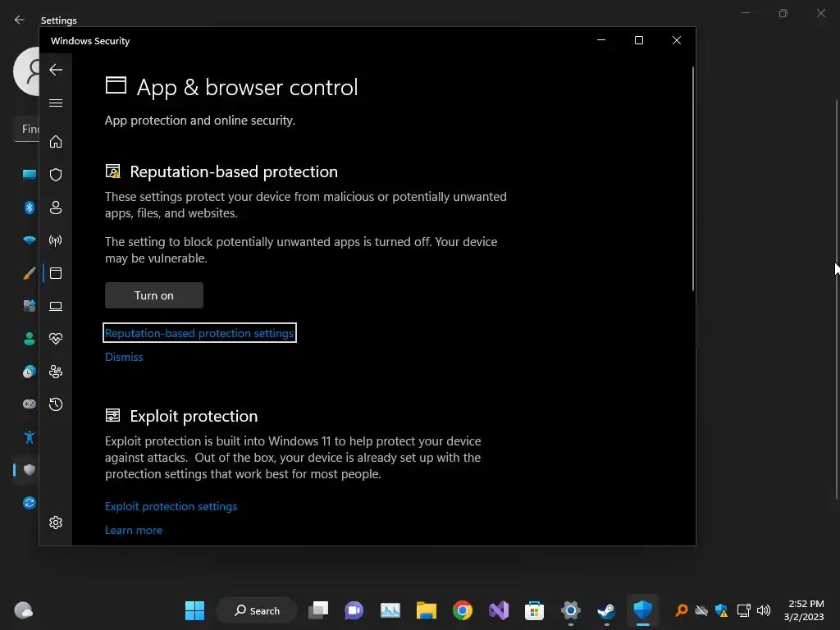This screenshot has width=840, height=630.
Task: Open Chat app from taskbar
Action: pos(354,610)
